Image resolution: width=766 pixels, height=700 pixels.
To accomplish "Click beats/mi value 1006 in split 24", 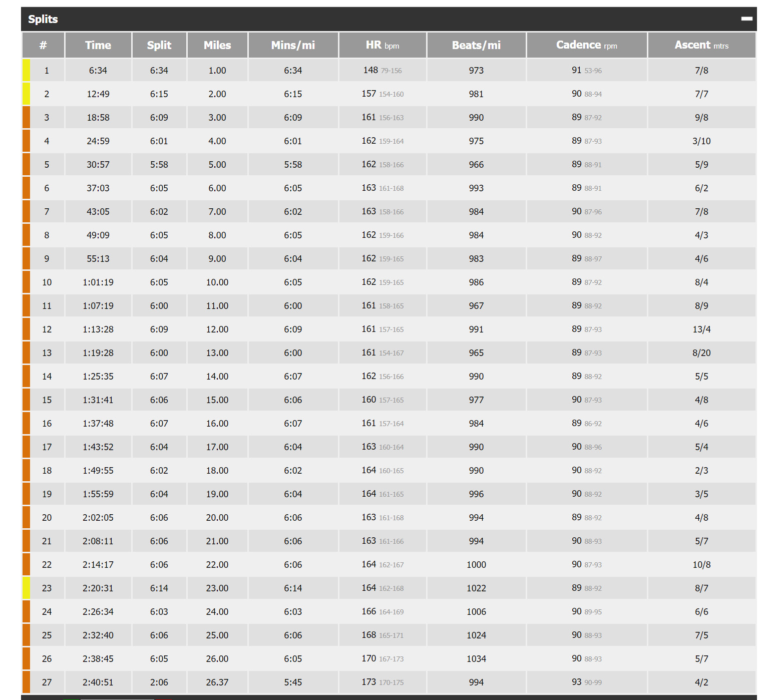I will pos(476,612).
